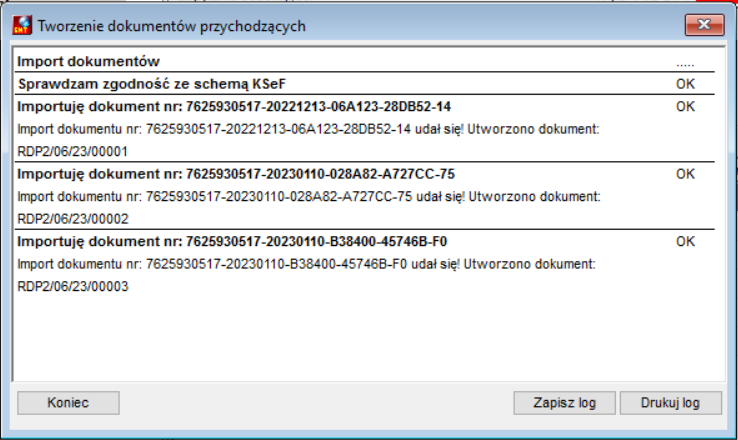The image size is (738, 440).
Task: Click the created document number RDP2/06/23/00002
Action: pyautogui.click(x=72, y=219)
